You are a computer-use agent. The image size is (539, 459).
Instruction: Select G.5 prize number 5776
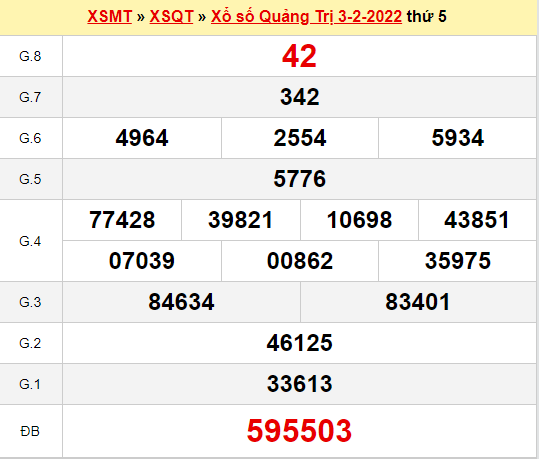click(300, 179)
